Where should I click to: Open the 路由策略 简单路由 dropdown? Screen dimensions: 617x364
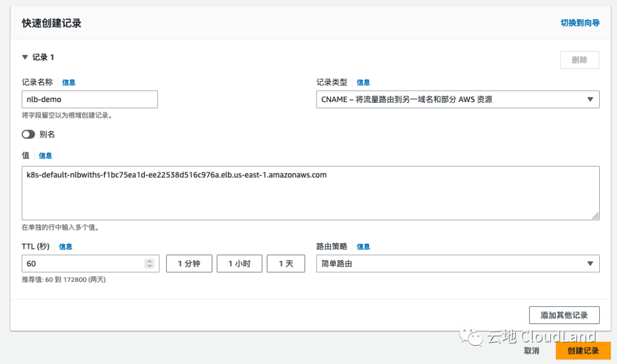[458, 264]
